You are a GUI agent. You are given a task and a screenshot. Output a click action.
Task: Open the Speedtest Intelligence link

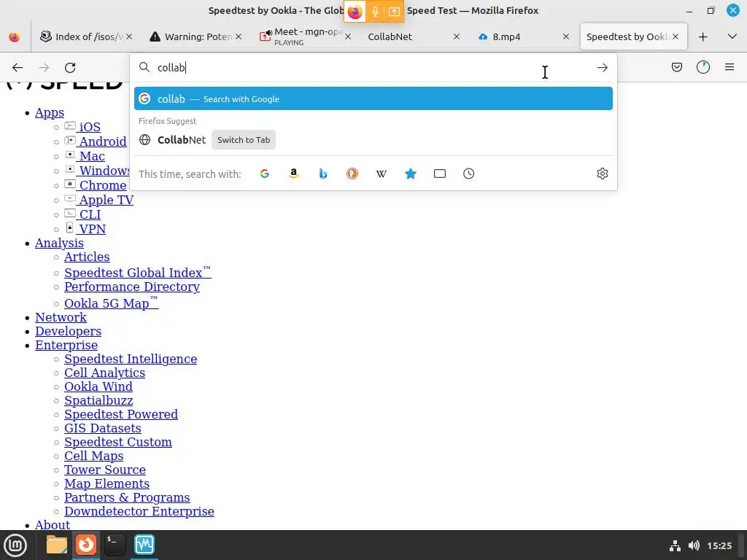[x=131, y=359]
